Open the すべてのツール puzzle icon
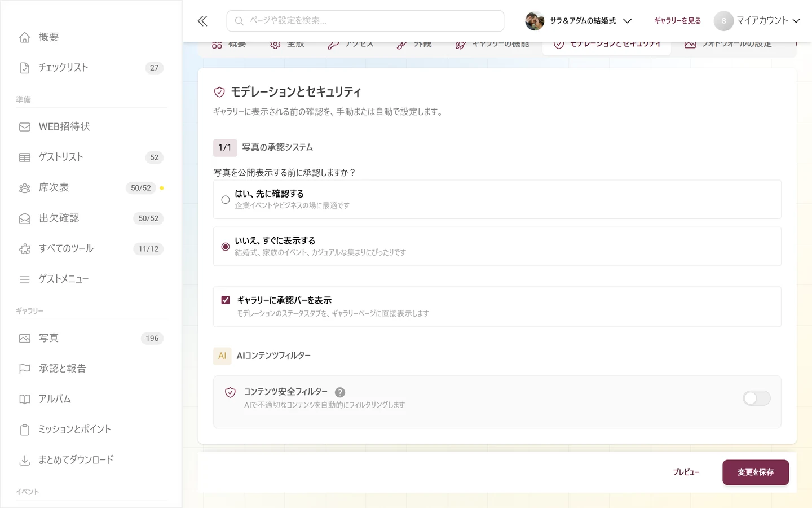812x508 pixels. [x=25, y=249]
